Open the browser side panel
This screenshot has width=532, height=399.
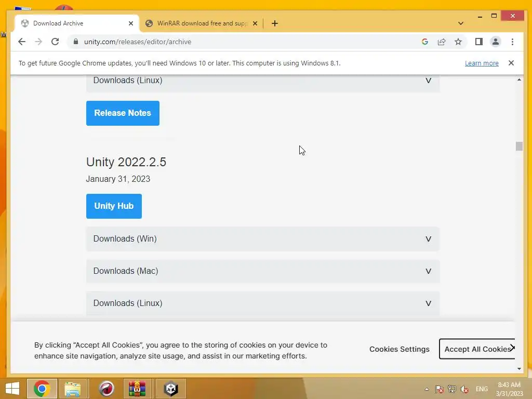click(x=478, y=42)
